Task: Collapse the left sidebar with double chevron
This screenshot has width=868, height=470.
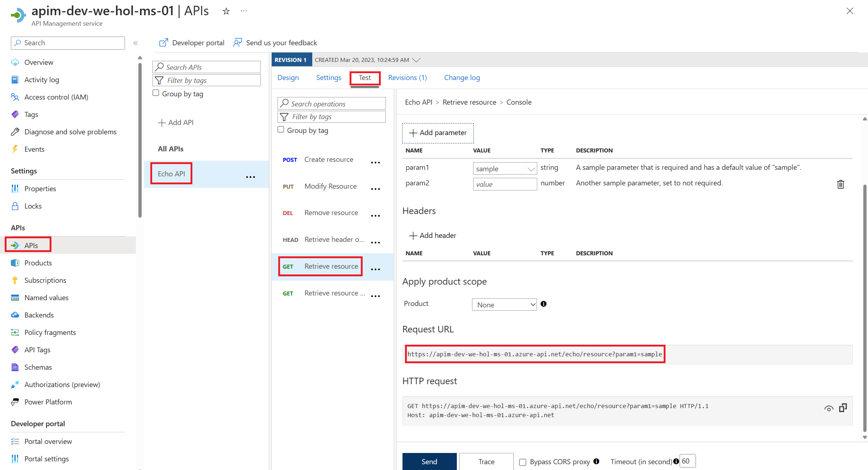Action: 135,43
